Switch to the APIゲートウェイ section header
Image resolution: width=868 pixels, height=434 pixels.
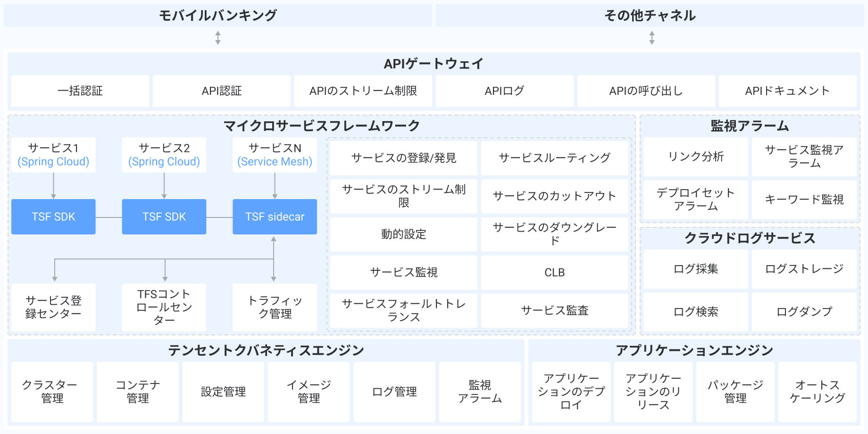tap(434, 62)
